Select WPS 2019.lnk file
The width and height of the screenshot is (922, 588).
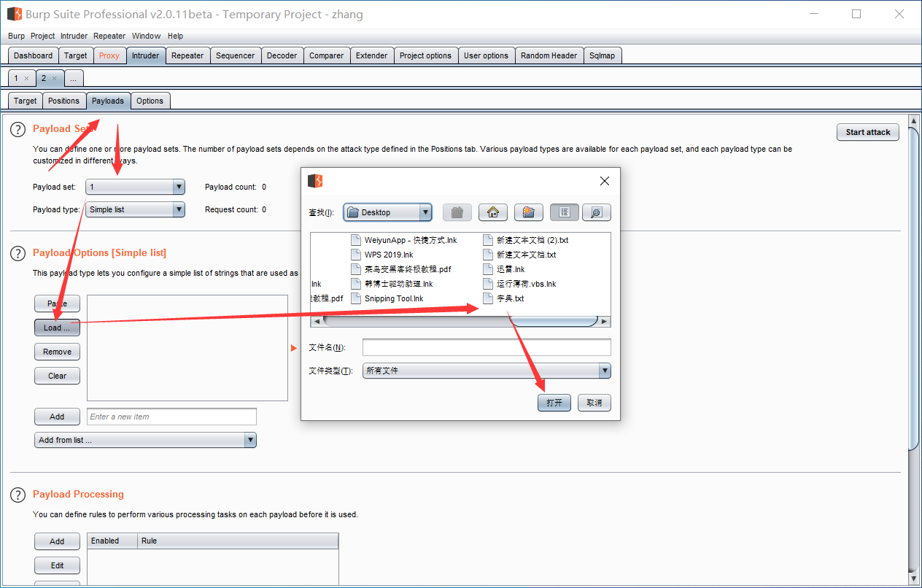(382, 255)
